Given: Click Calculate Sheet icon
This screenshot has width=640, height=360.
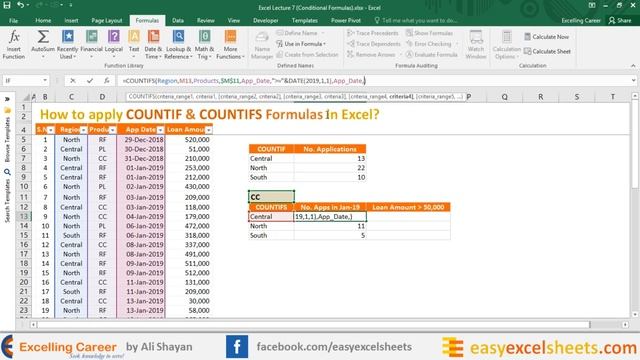Looking at the screenshot, I should (x=527, y=51).
